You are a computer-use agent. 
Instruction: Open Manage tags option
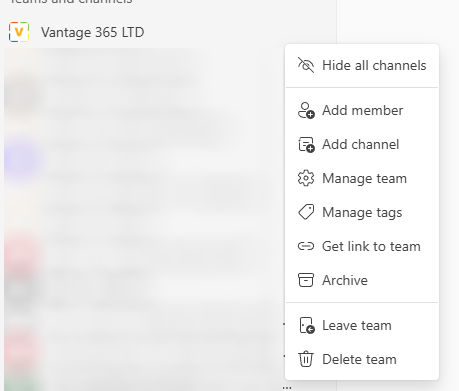[362, 212]
